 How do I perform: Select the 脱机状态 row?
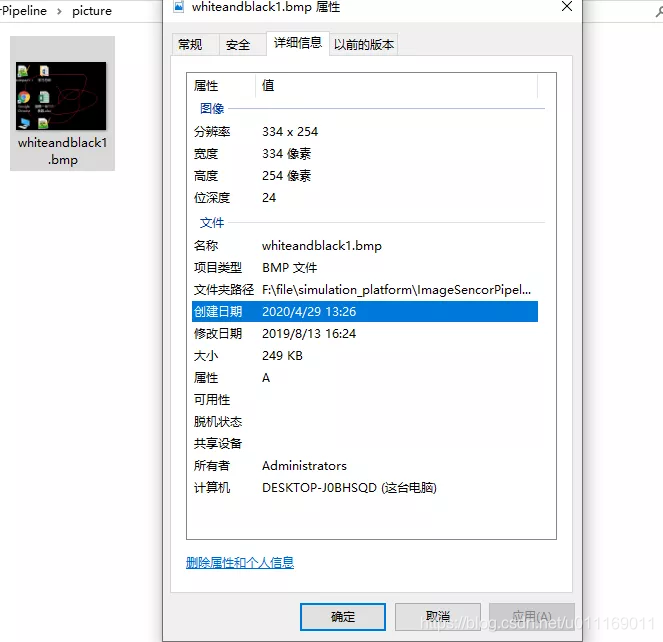365,422
